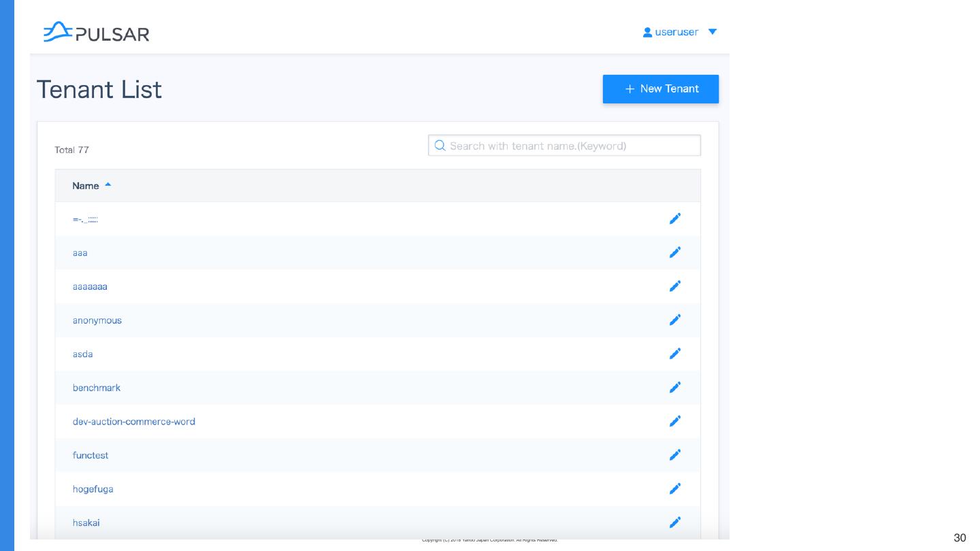
Task: Click the search magnifier icon
Action: click(x=440, y=146)
